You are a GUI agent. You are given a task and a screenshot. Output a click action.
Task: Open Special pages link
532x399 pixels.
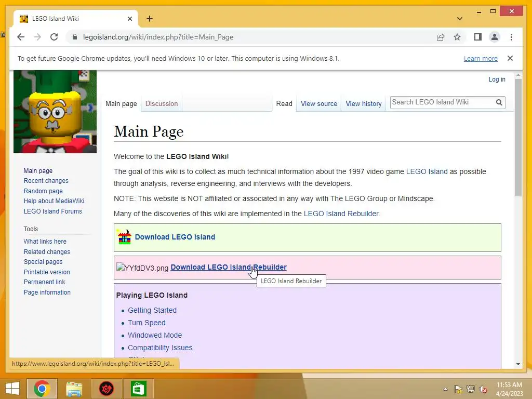point(43,262)
